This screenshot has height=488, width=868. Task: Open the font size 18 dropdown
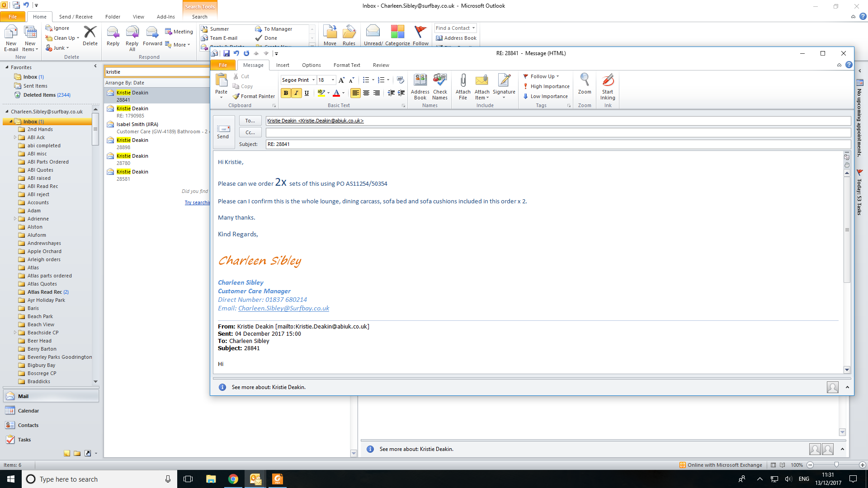pos(333,80)
